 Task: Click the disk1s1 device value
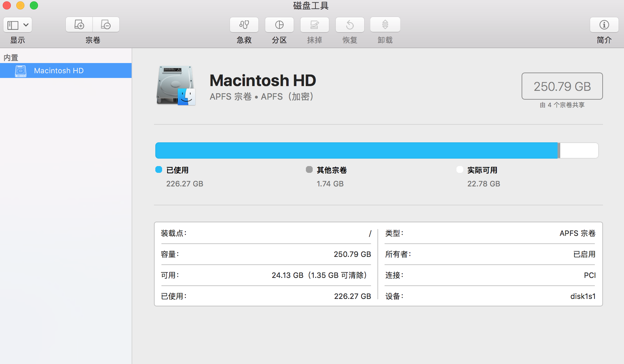point(583,296)
